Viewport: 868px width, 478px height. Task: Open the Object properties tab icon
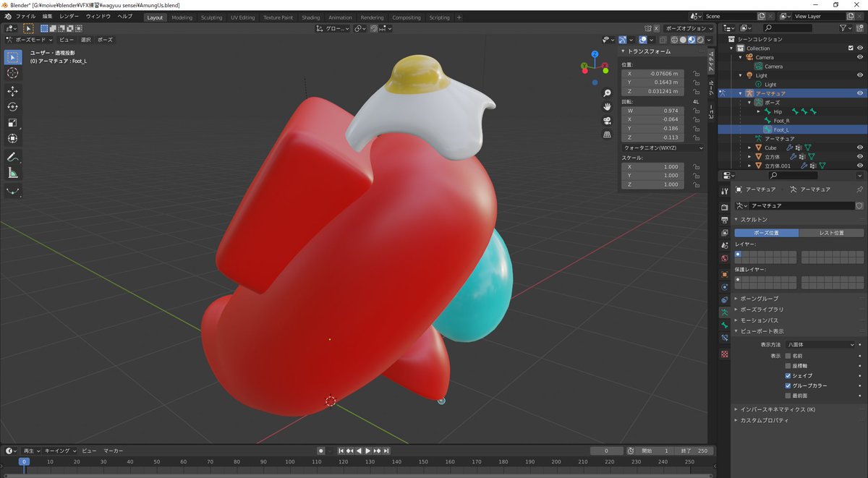[725, 275]
